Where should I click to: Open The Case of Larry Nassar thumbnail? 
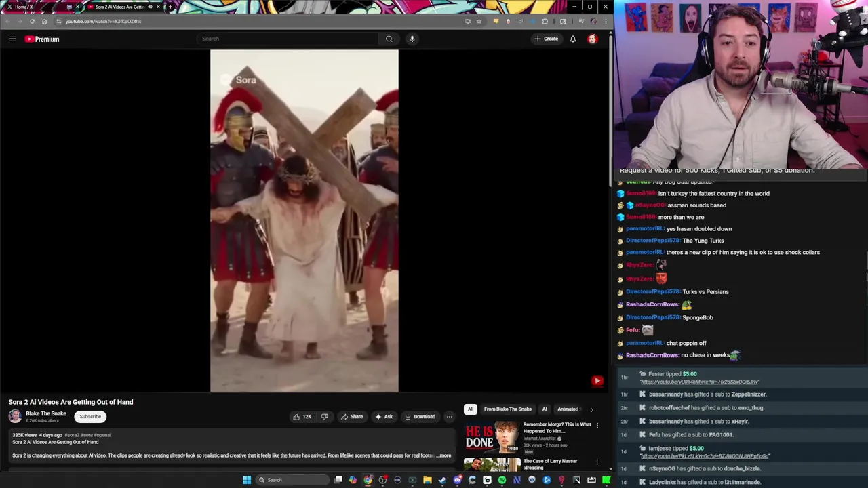click(492, 464)
